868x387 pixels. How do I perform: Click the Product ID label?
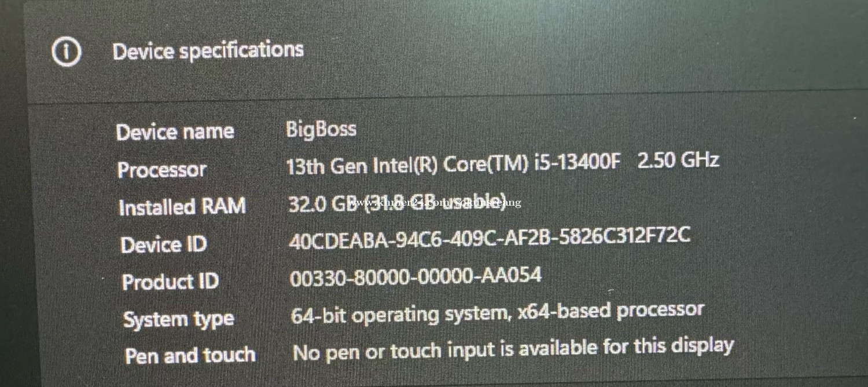tap(171, 282)
